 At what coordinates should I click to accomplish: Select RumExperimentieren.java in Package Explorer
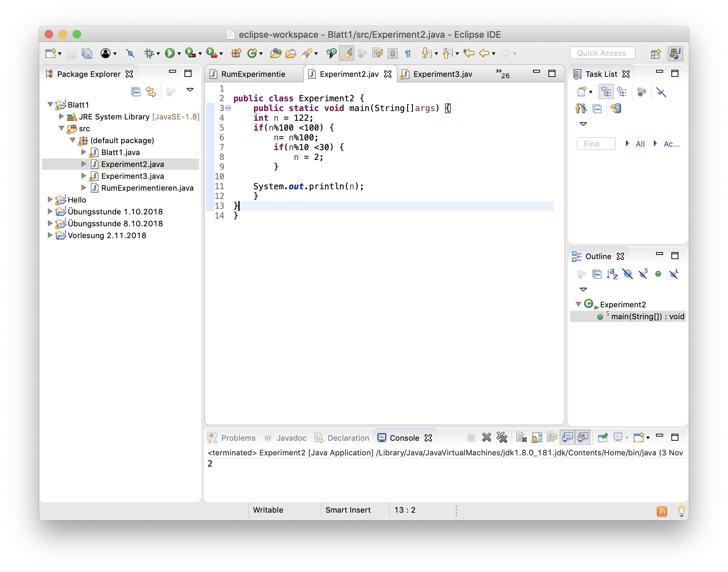(147, 188)
